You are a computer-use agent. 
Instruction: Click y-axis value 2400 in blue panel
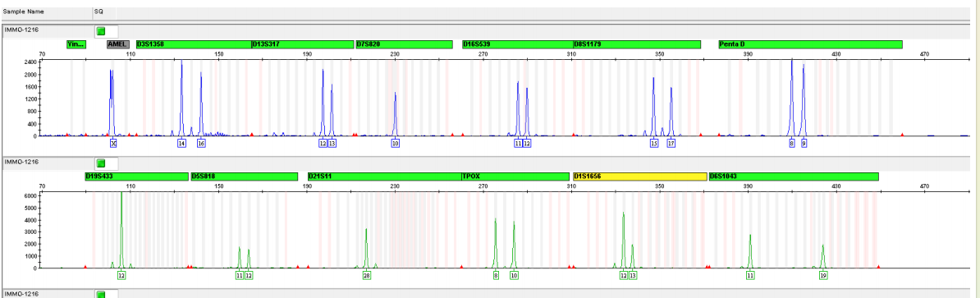tap(30, 62)
